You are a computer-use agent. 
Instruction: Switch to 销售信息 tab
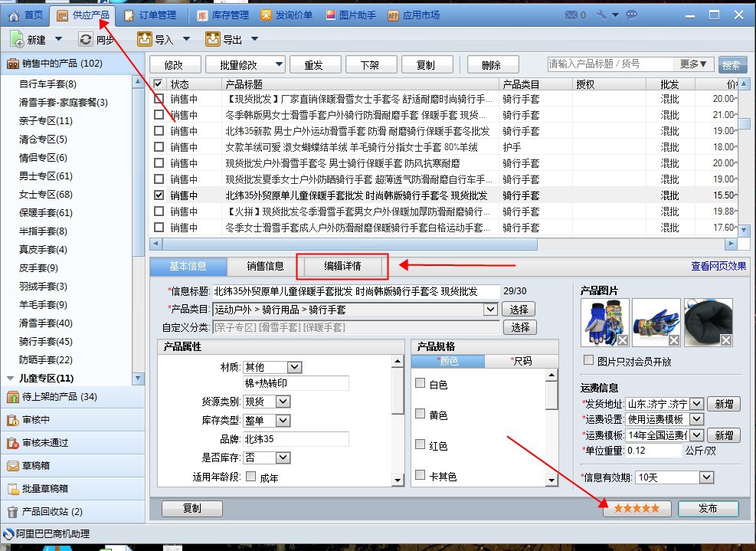coord(265,266)
